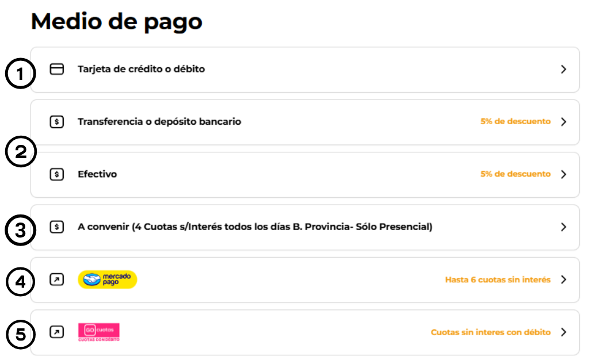The image size is (589, 364).
Task: Click the chevron on the Mercado Pago row
Action: coord(564,279)
